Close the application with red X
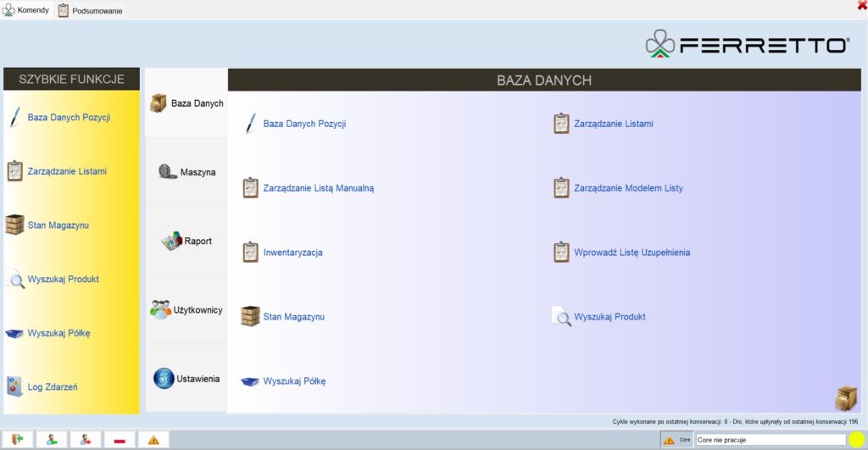 862,5
